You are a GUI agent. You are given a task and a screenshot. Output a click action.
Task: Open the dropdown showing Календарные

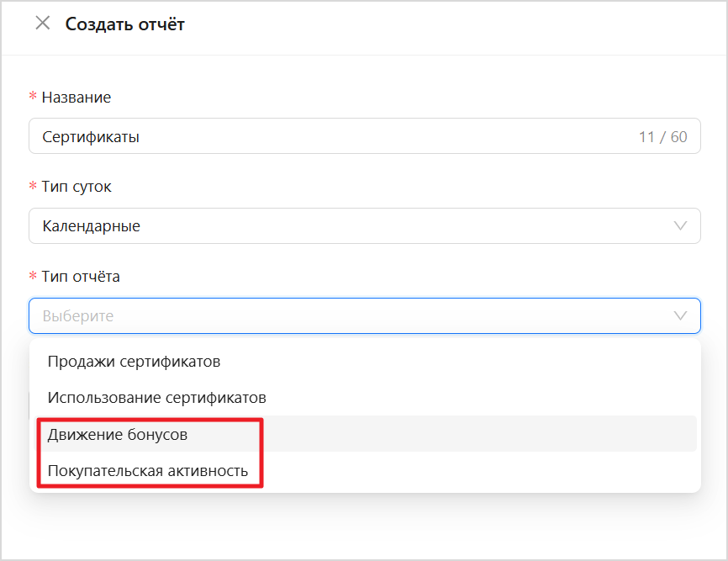click(x=336, y=226)
